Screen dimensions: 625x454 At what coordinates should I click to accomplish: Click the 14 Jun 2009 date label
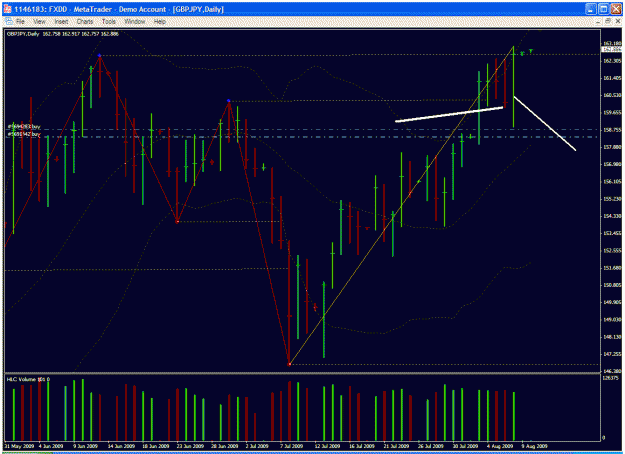tap(122, 446)
